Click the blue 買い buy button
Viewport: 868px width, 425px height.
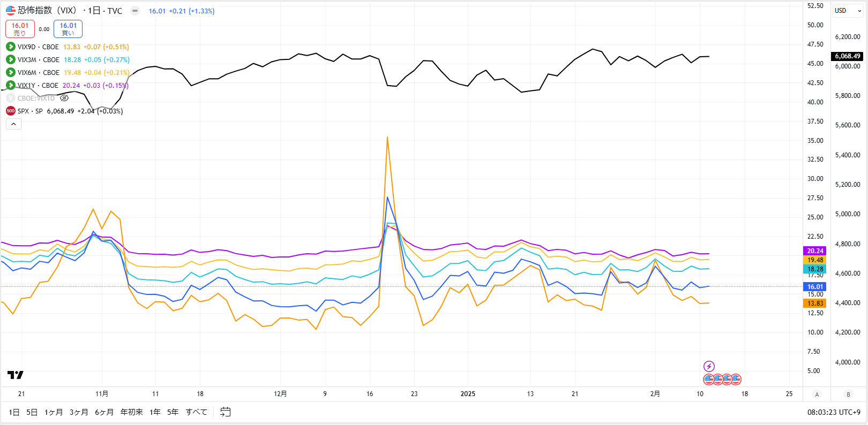coord(68,29)
